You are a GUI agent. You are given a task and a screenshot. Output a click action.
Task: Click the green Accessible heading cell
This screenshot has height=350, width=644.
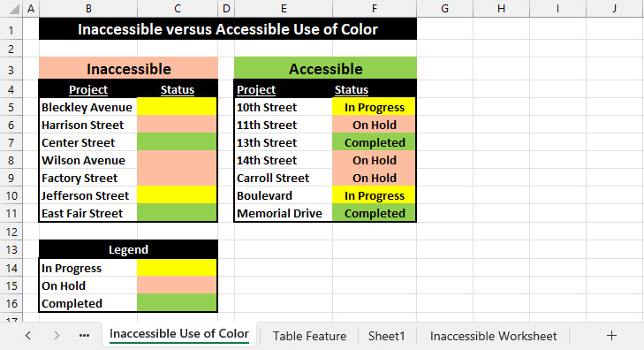click(x=325, y=68)
